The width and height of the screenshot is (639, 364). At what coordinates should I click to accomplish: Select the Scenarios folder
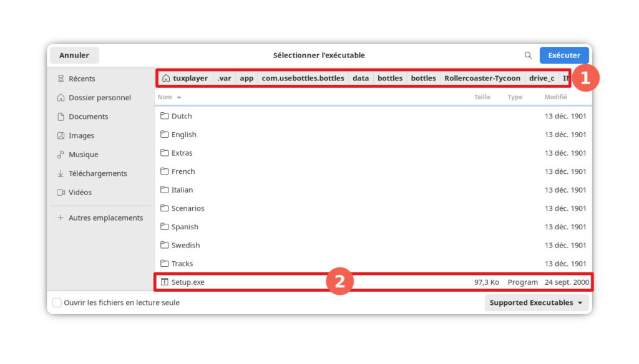pos(187,208)
